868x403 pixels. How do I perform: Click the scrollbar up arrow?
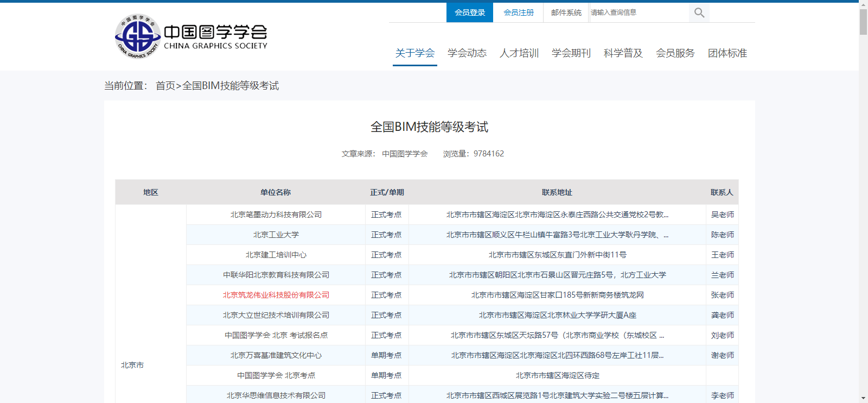pos(863,4)
